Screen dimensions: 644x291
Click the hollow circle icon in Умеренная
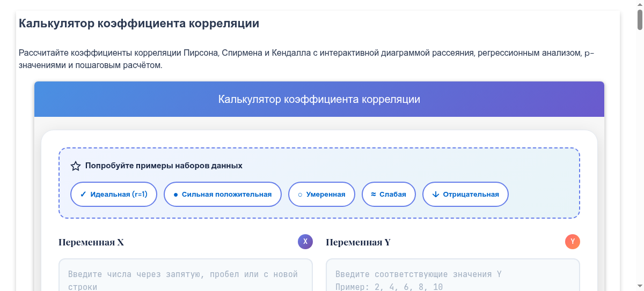pyautogui.click(x=300, y=195)
